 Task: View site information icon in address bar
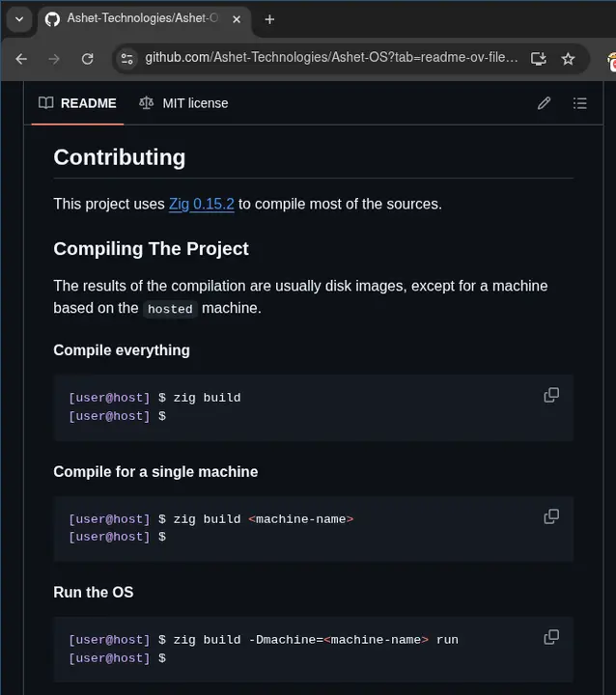(126, 59)
